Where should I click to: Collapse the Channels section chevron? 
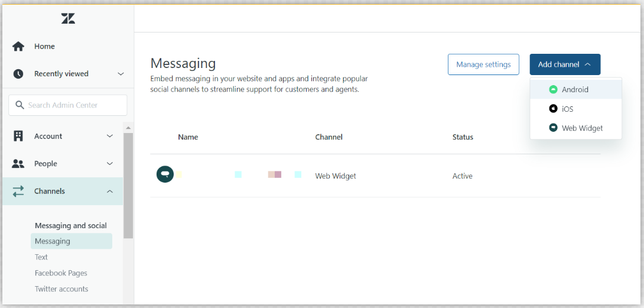coord(109,191)
